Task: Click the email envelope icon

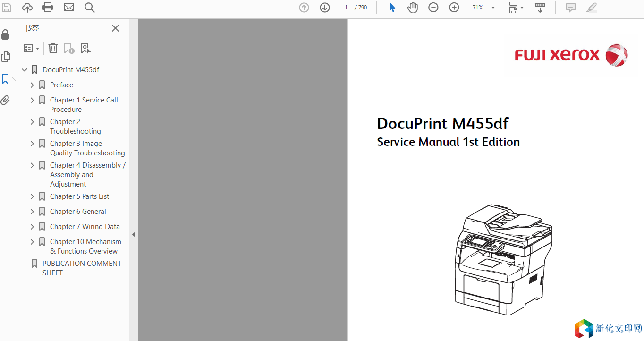Action: point(69,8)
